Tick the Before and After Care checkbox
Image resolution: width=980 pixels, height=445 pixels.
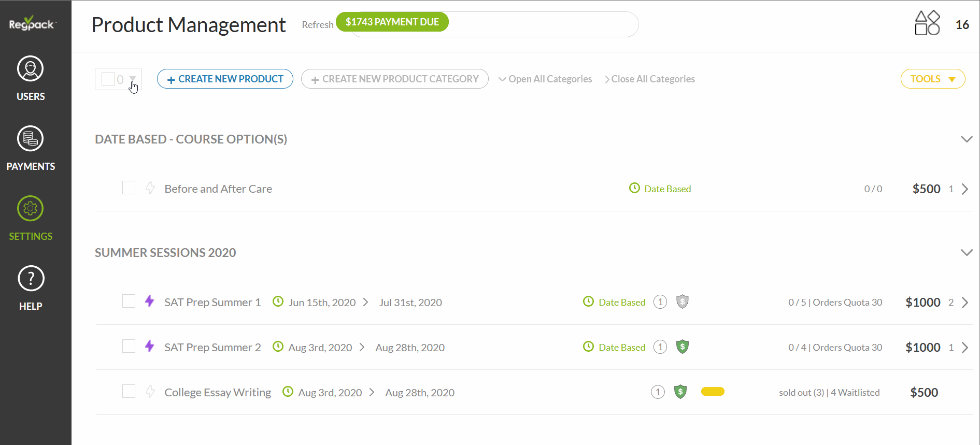[129, 188]
